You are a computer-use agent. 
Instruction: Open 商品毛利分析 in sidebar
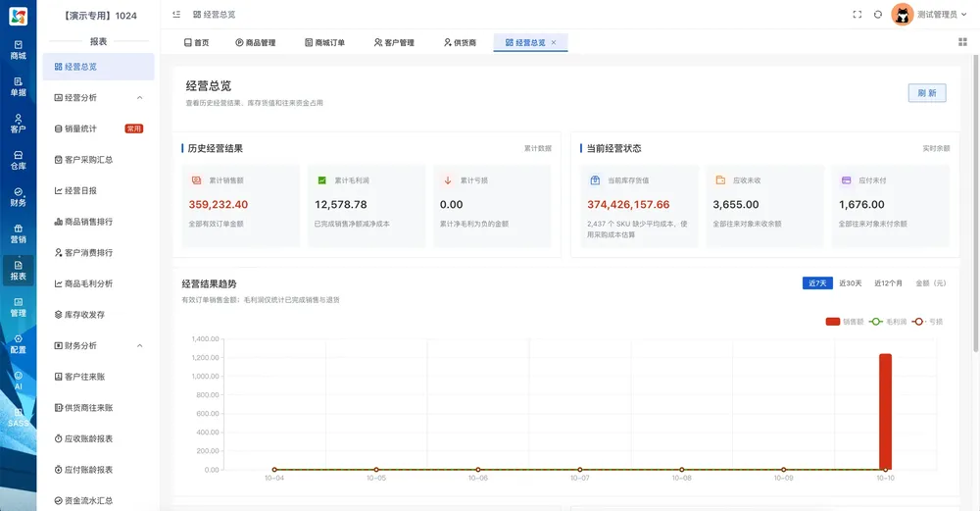[98, 283]
